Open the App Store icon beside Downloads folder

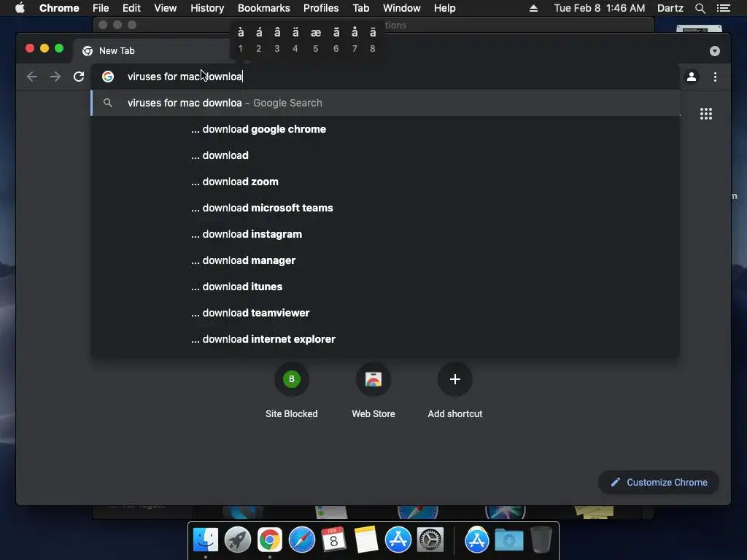coord(477,540)
